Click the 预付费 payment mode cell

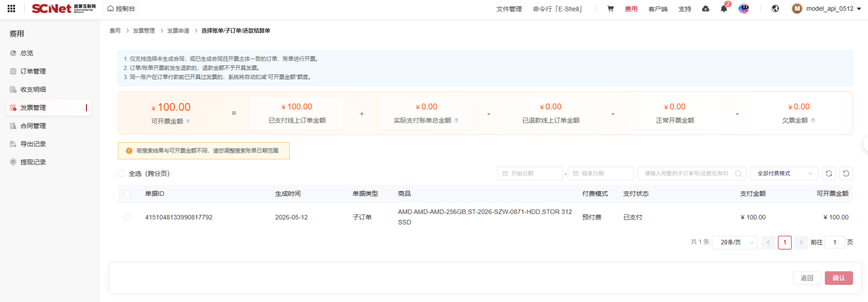tap(592, 217)
